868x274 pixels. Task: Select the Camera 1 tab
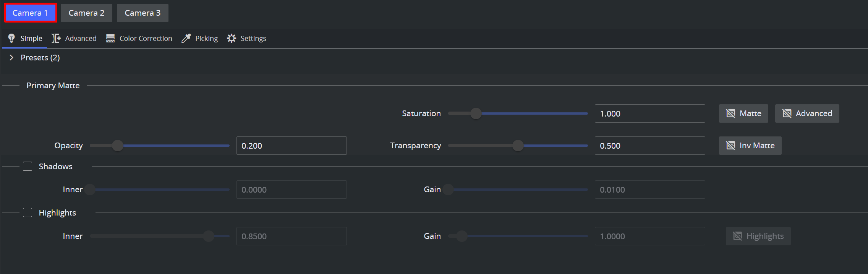(30, 13)
